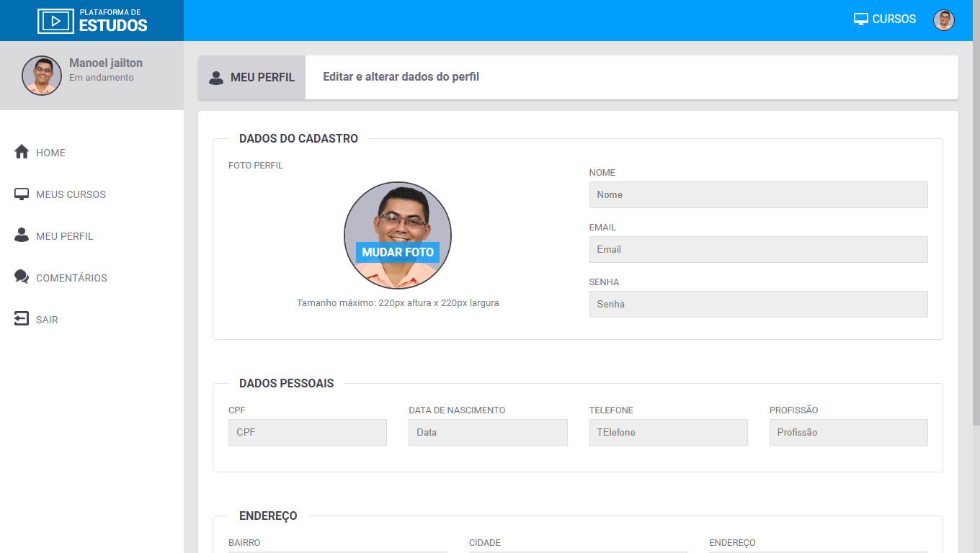Open the CURSOS link in top bar
The height and width of the screenshot is (553, 980).
click(885, 19)
